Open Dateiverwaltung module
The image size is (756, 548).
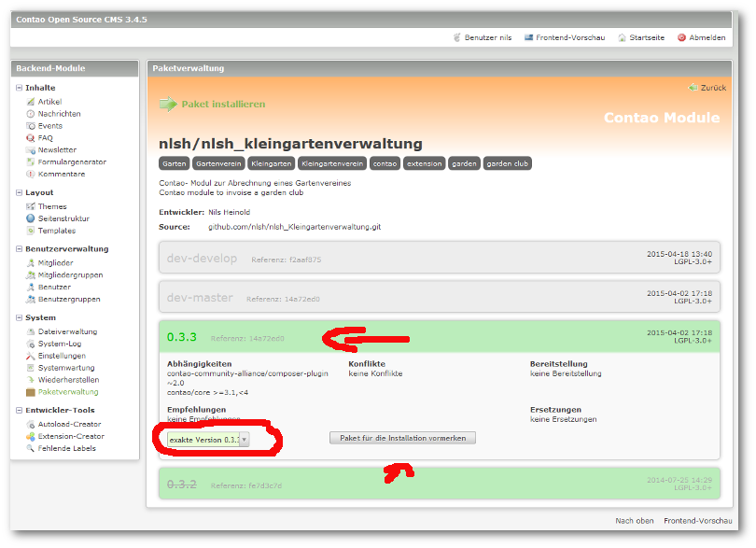[x=67, y=332]
